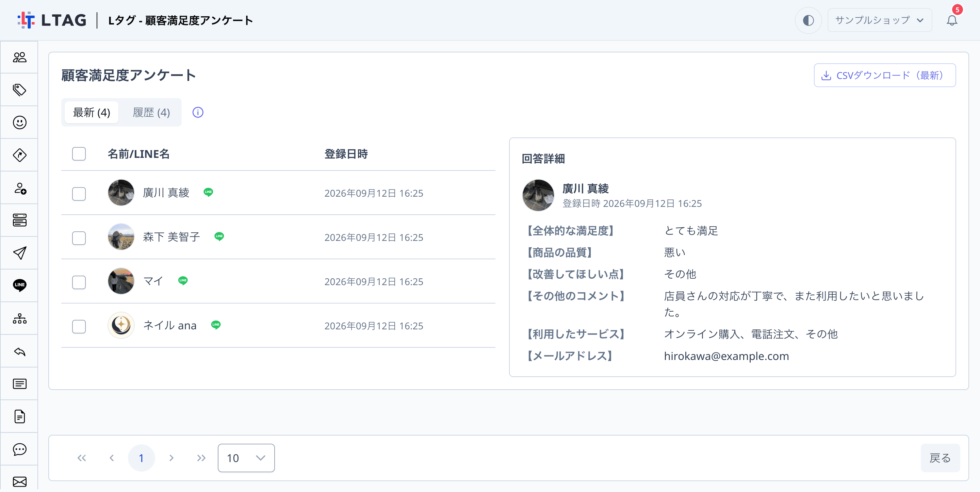Go to the first page arrow

pos(81,458)
